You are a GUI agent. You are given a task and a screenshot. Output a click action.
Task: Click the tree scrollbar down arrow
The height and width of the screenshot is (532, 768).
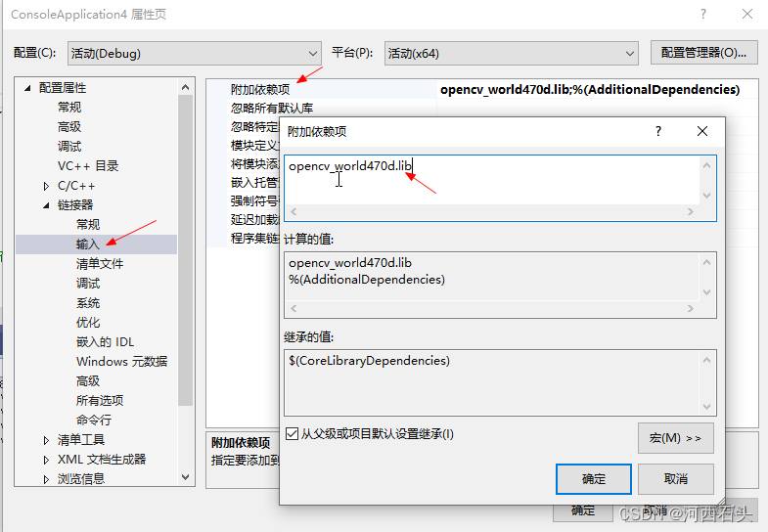click(185, 476)
